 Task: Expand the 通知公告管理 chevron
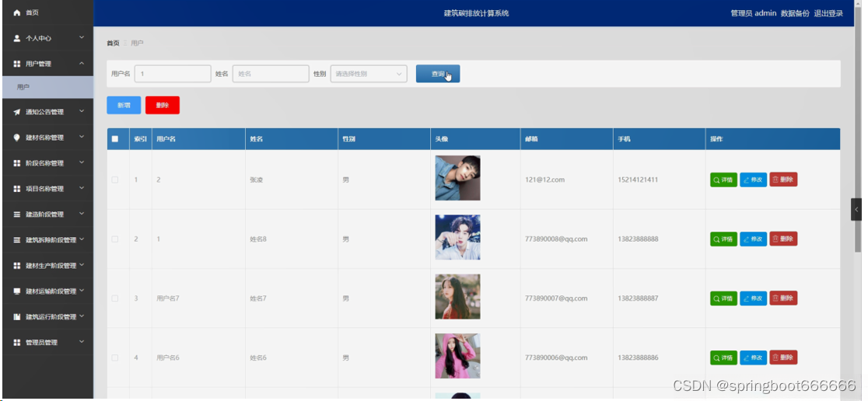(82, 111)
